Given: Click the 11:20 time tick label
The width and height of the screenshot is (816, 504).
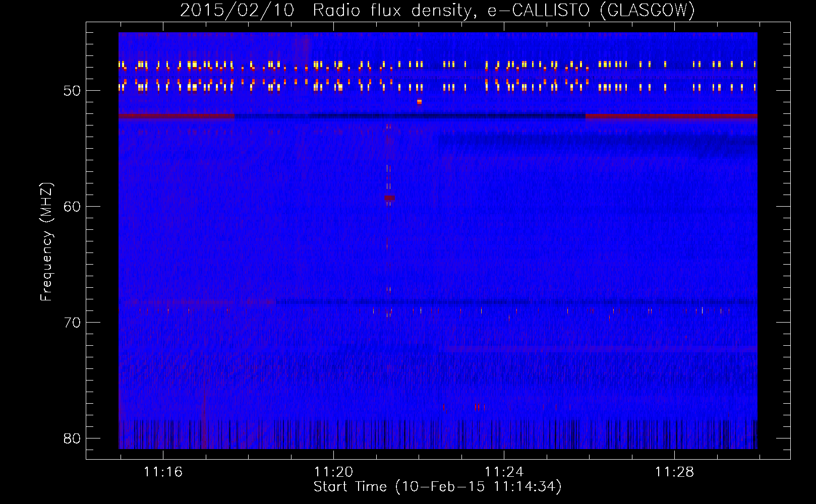Looking at the screenshot, I should tap(333, 472).
